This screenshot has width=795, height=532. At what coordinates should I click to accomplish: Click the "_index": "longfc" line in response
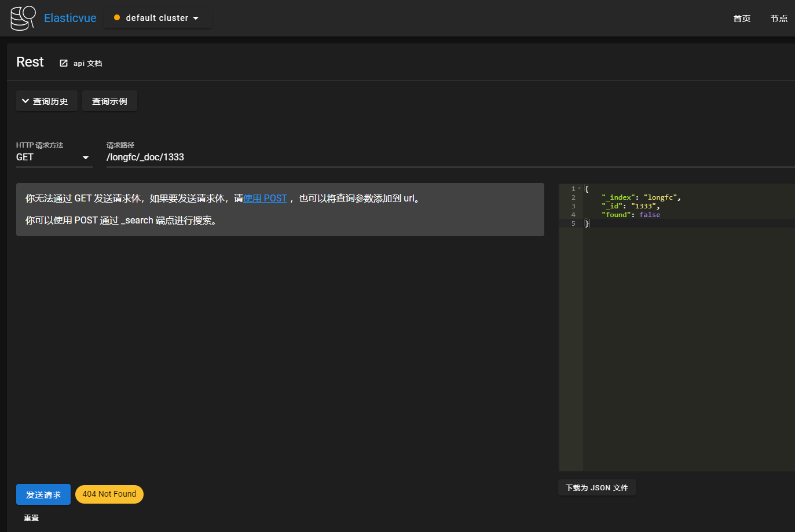tap(641, 197)
